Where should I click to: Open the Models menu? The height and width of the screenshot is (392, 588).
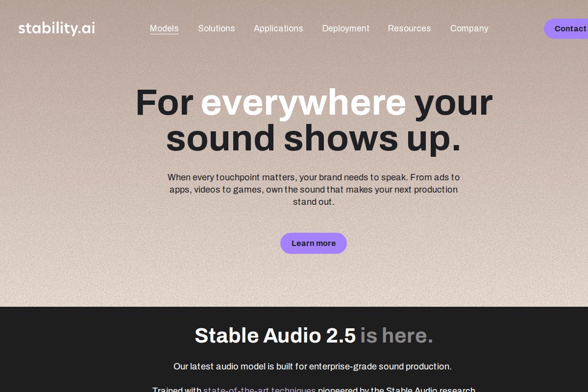point(164,28)
